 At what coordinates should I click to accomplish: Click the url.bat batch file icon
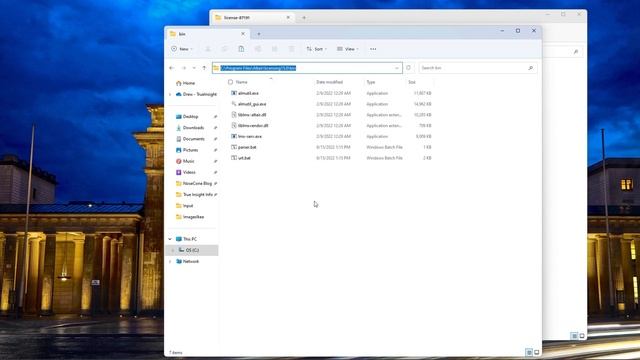tap(234, 158)
